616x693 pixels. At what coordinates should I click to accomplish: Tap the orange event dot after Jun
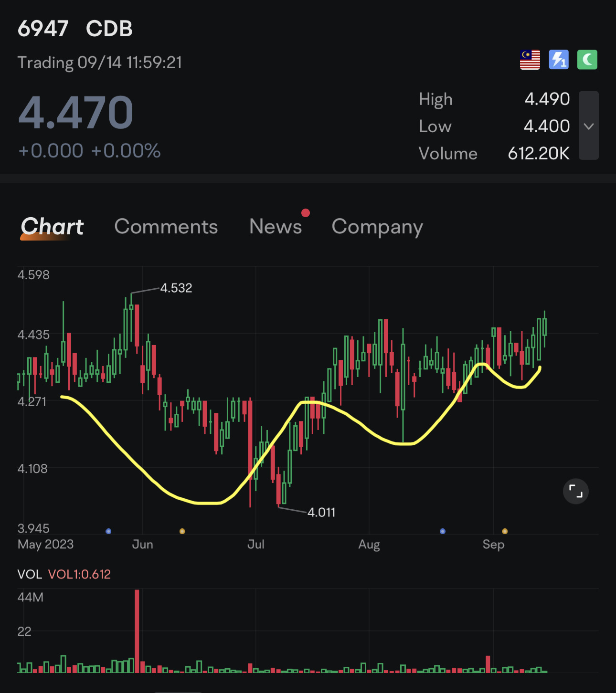[x=182, y=531]
